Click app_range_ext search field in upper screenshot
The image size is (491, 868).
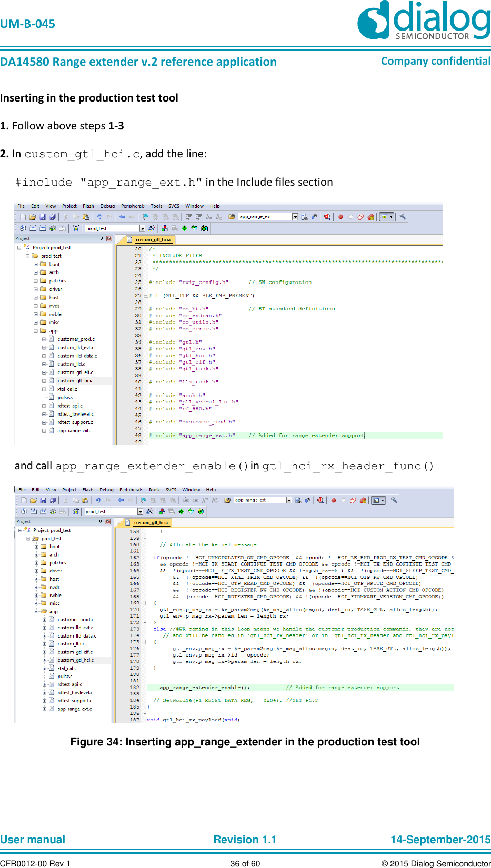pyautogui.click(x=265, y=217)
